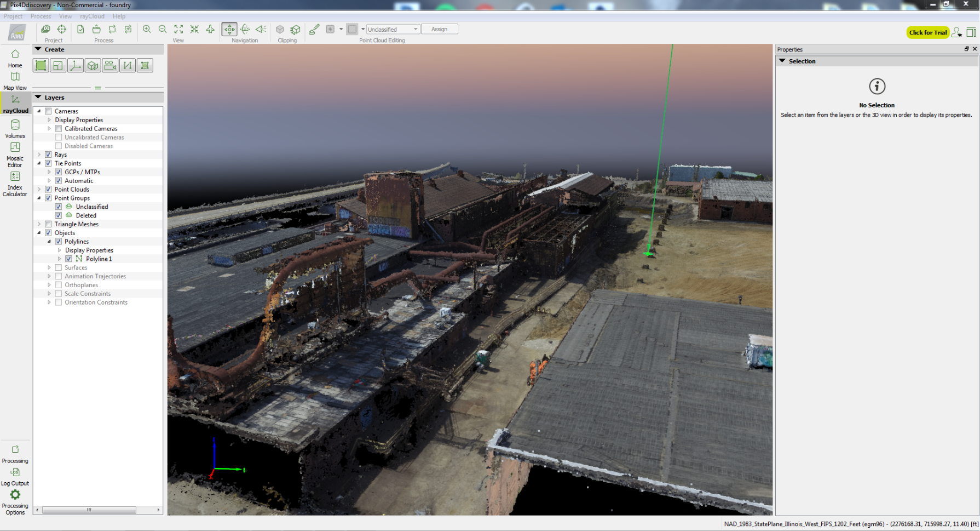Click the Reoptimize icon in Process group
The width and height of the screenshot is (980, 531).
coord(112,29)
